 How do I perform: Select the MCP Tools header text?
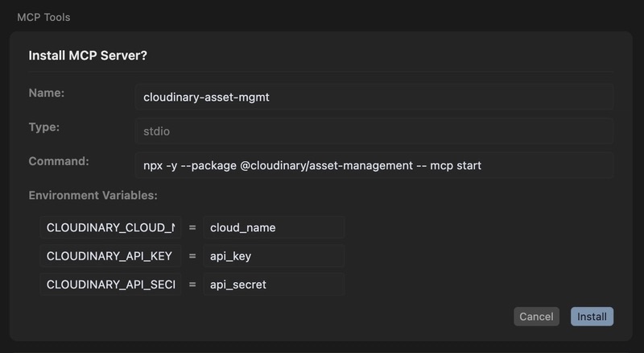[x=43, y=17]
